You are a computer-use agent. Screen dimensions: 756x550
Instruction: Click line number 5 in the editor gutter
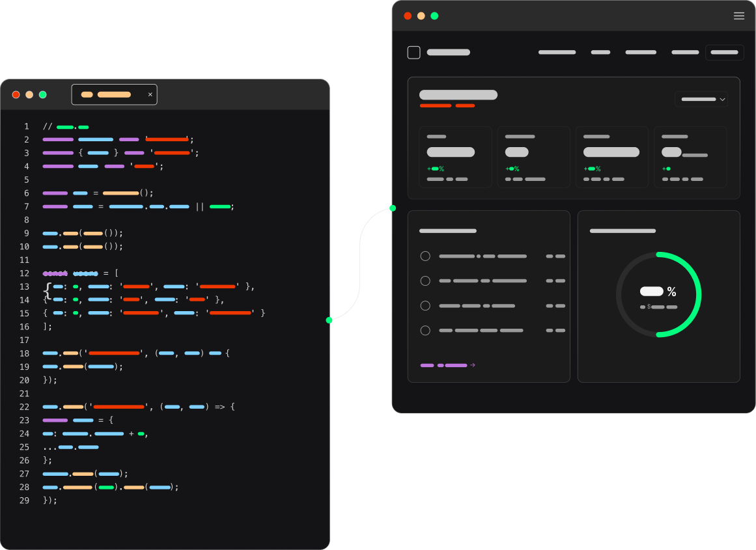click(x=27, y=180)
